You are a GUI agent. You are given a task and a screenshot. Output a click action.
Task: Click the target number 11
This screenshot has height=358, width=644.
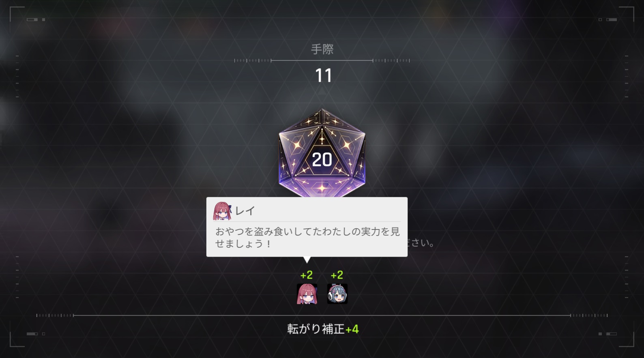click(x=324, y=75)
